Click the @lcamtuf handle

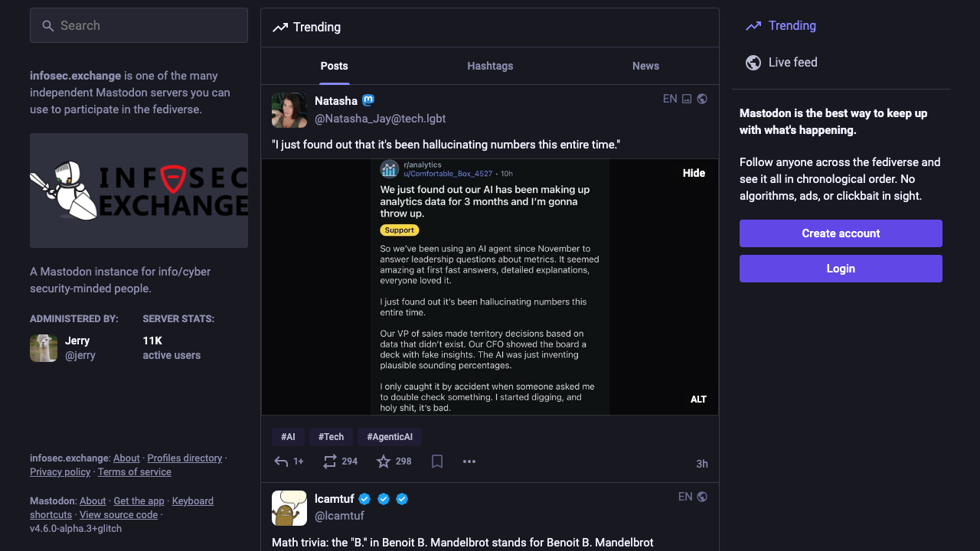point(340,517)
